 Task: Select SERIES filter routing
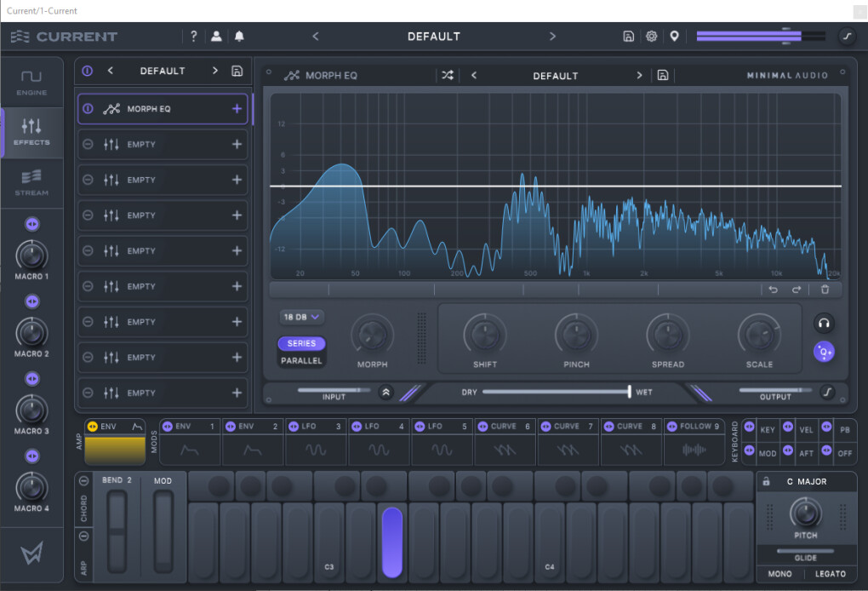302,343
